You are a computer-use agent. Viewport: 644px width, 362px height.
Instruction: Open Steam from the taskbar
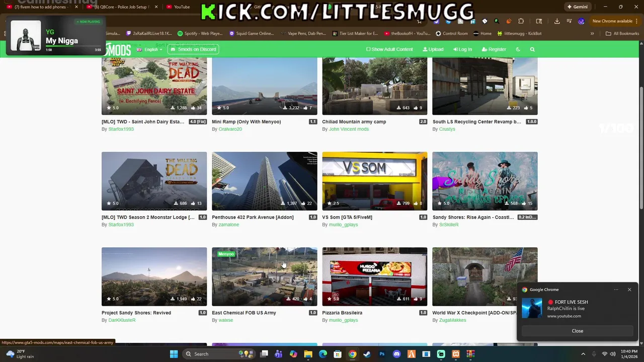click(367, 354)
